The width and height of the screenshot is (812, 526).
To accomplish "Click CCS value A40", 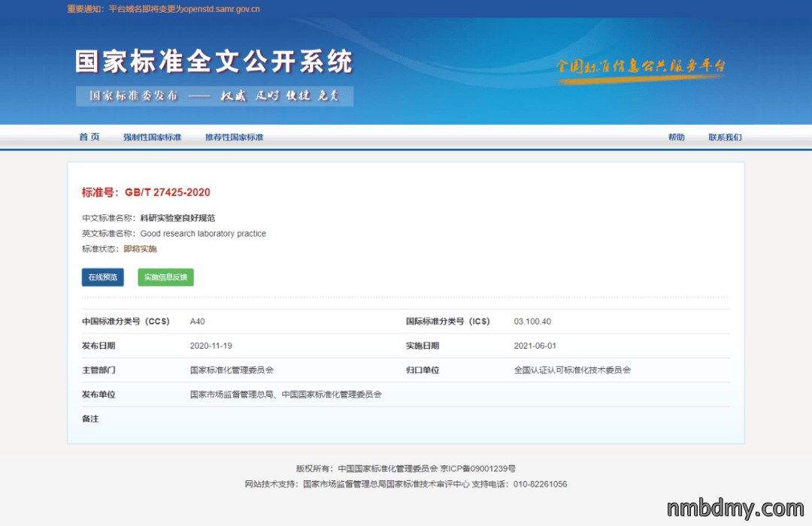I will point(197,322).
